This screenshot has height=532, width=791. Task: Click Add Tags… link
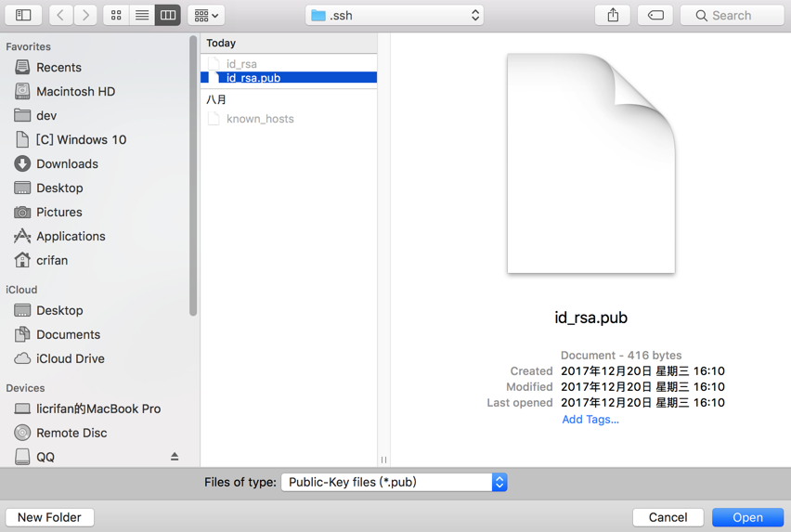[590, 420]
